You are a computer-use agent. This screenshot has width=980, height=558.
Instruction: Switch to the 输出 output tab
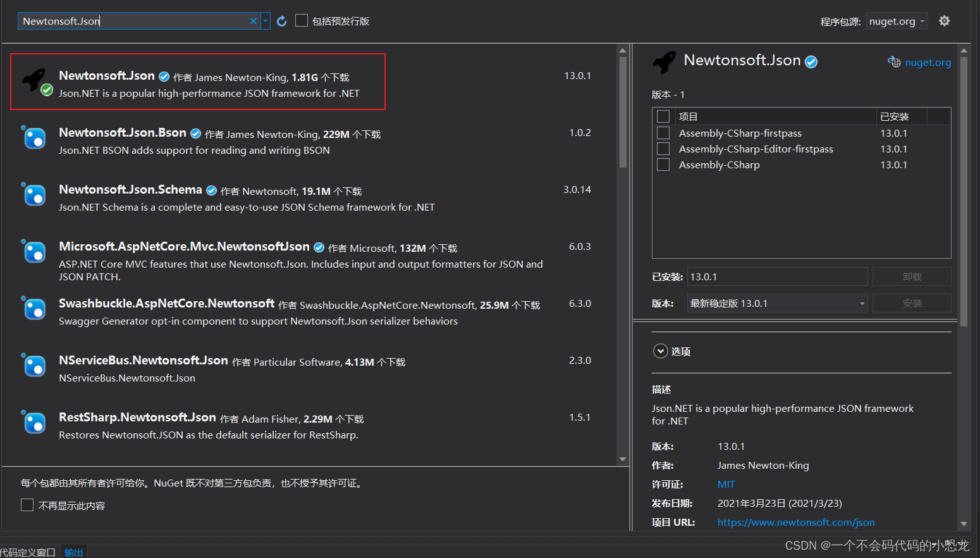tap(74, 552)
